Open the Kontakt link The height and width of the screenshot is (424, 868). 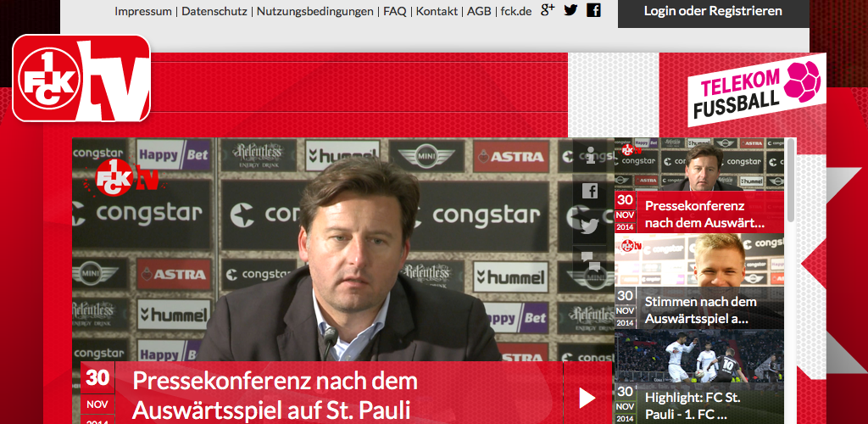[437, 11]
